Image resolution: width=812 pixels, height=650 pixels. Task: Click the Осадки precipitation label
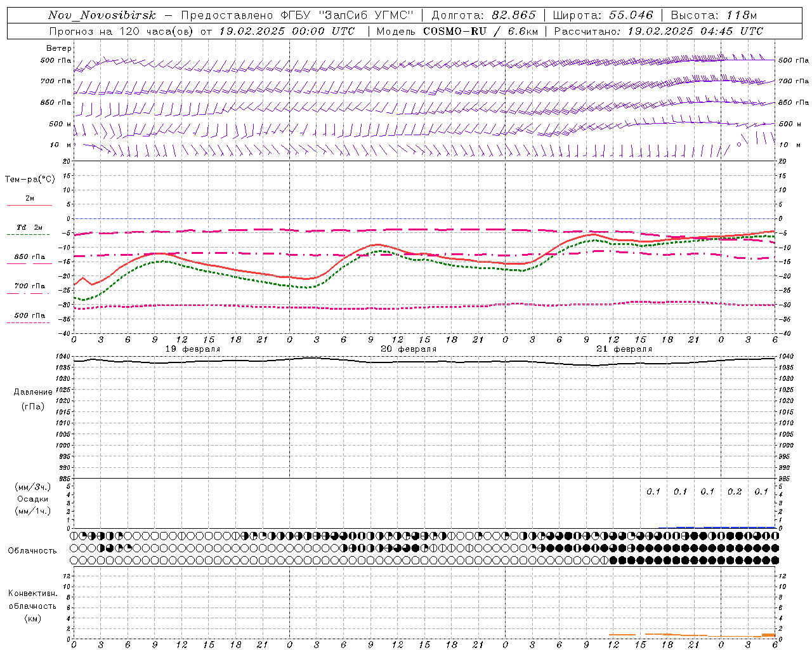pyautogui.click(x=33, y=499)
